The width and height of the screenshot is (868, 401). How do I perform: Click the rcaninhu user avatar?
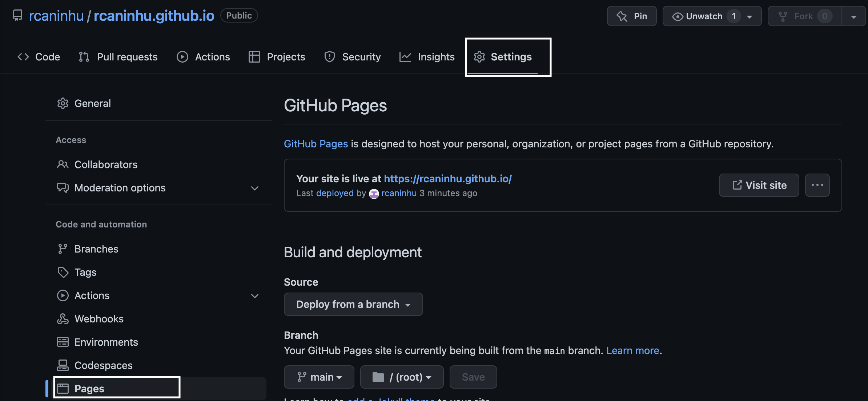coord(374,194)
